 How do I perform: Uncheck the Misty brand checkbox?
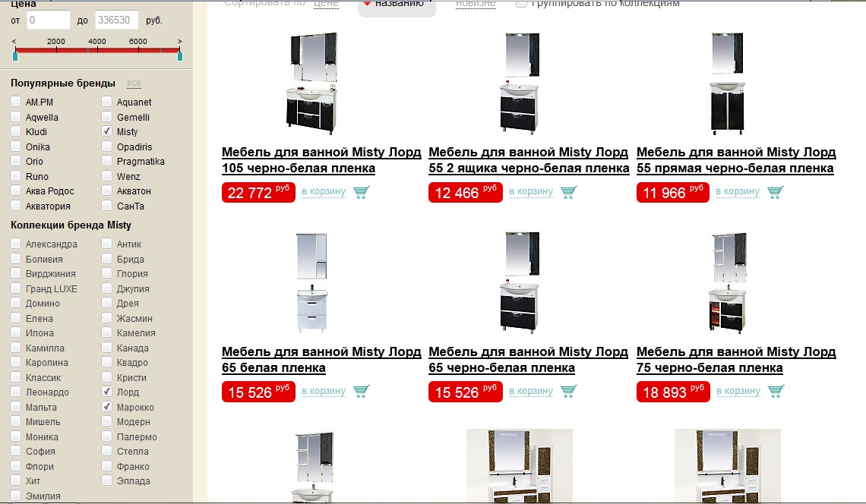(x=106, y=131)
